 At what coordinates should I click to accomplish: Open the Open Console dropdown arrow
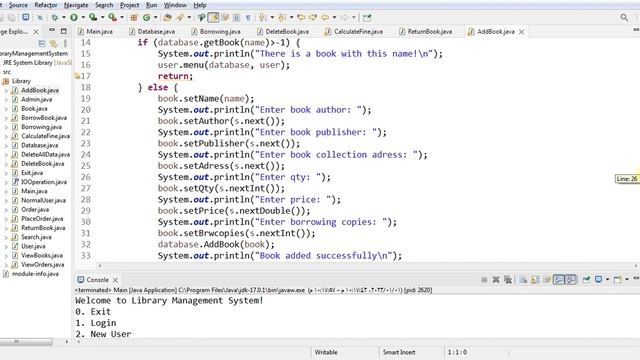click(627, 280)
